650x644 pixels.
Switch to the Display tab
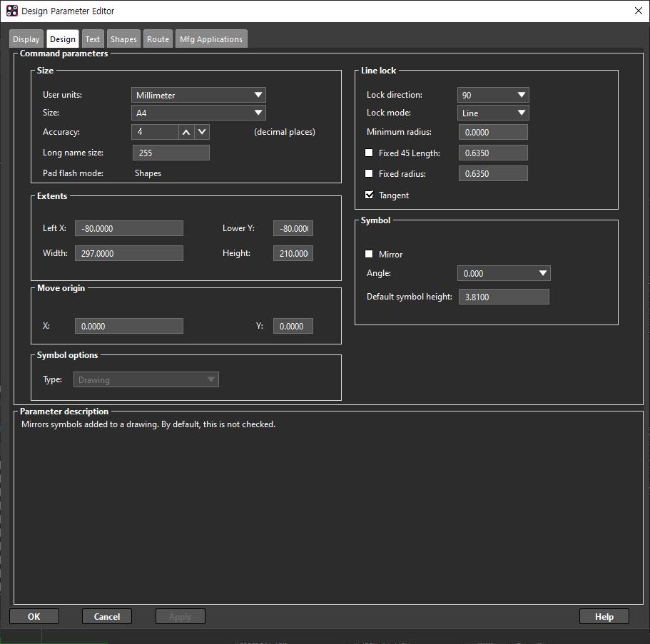click(x=26, y=39)
